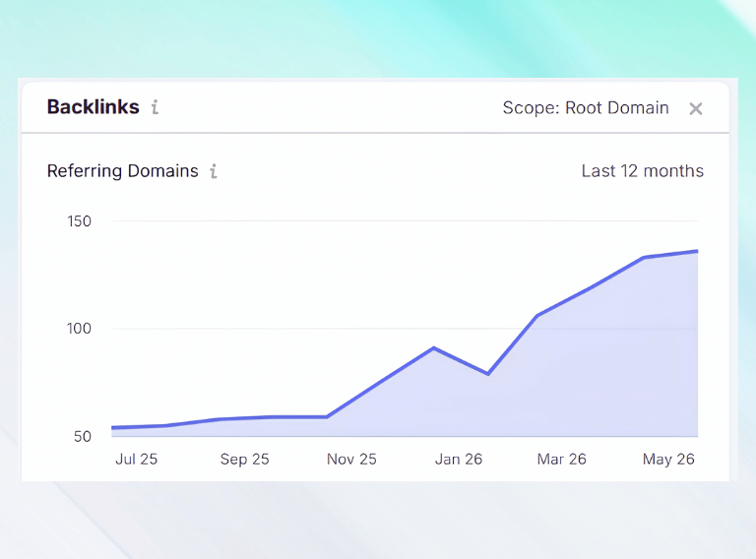Click the info icon beside Backlinks
756x559 pixels.
155,107
